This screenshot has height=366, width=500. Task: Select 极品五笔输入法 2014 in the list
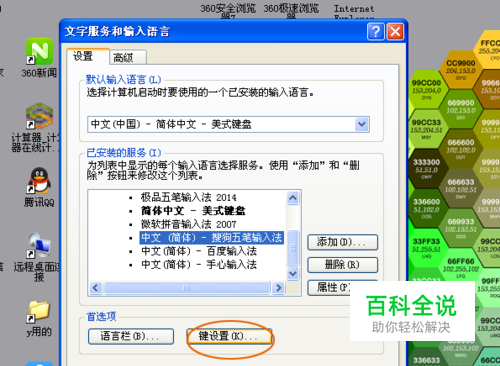(188, 197)
